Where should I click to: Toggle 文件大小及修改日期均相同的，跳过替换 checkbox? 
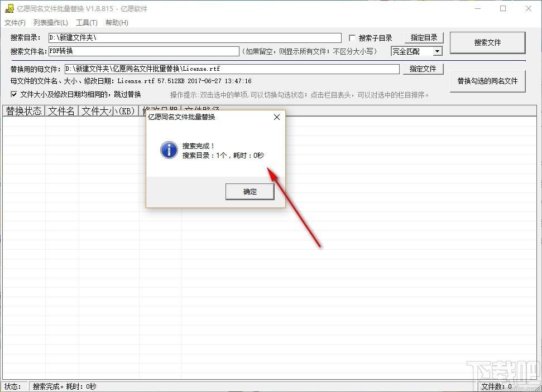click(x=14, y=94)
